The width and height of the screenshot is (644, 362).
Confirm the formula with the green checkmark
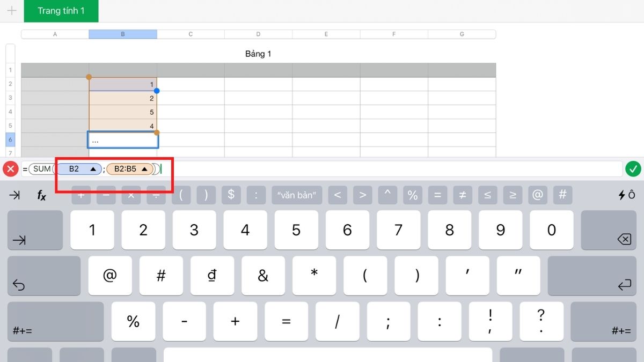(x=633, y=169)
